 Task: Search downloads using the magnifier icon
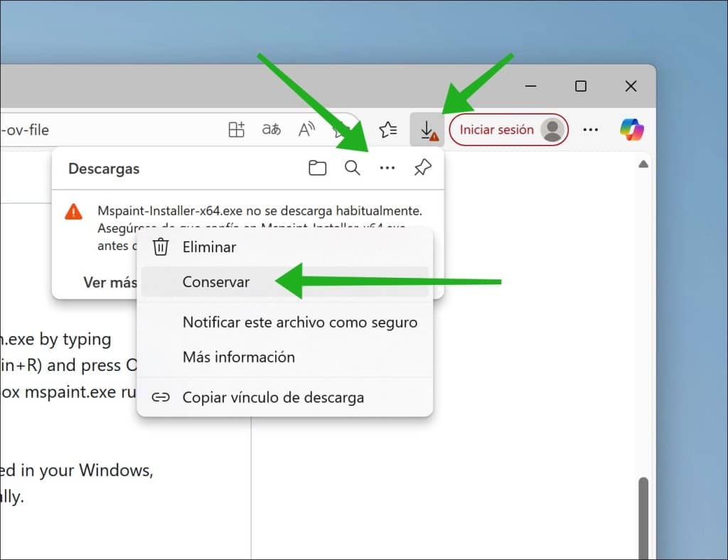[x=353, y=168]
